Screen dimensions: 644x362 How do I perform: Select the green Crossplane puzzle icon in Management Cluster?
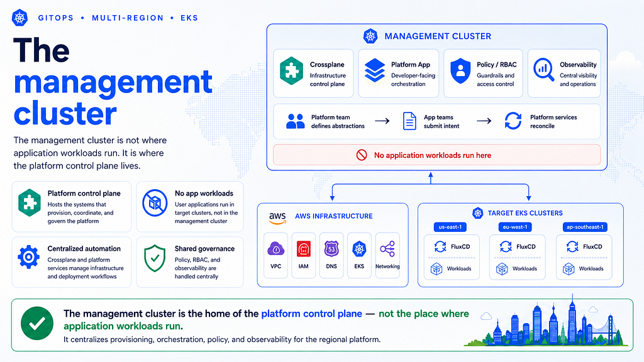pyautogui.click(x=291, y=70)
